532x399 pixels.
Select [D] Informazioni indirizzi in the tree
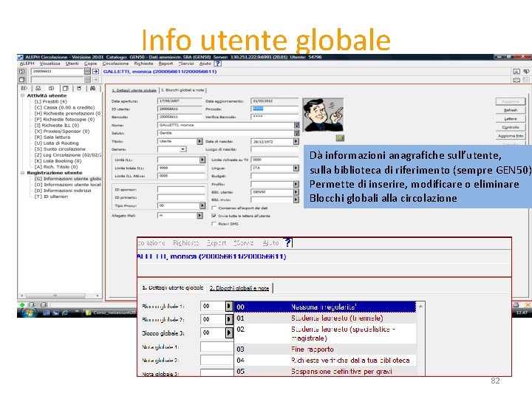point(63,191)
